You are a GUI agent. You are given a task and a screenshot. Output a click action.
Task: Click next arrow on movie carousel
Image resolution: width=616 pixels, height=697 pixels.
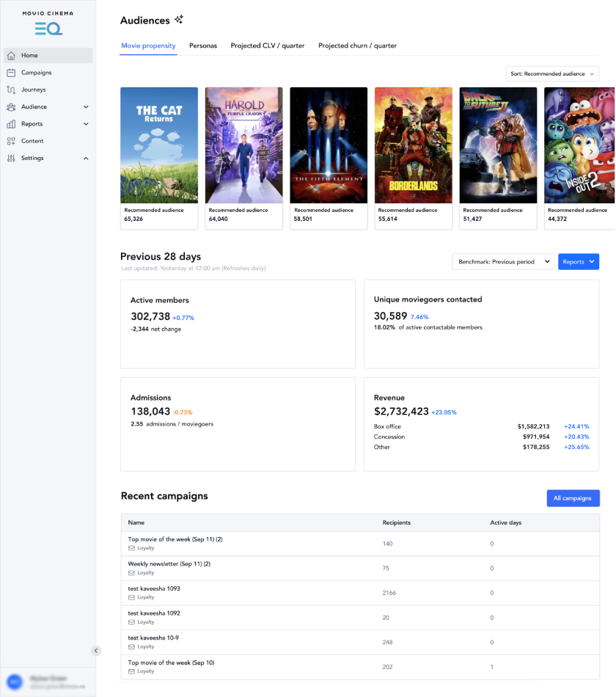(590, 152)
